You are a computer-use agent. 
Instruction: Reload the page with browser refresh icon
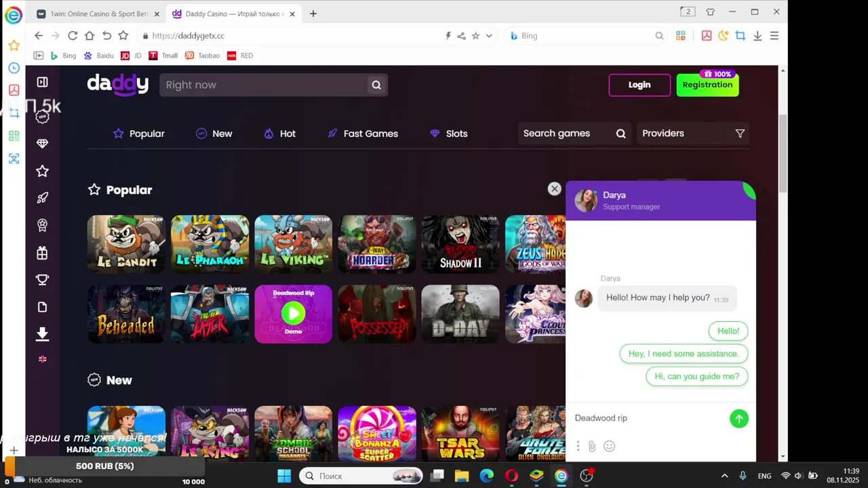click(x=73, y=35)
